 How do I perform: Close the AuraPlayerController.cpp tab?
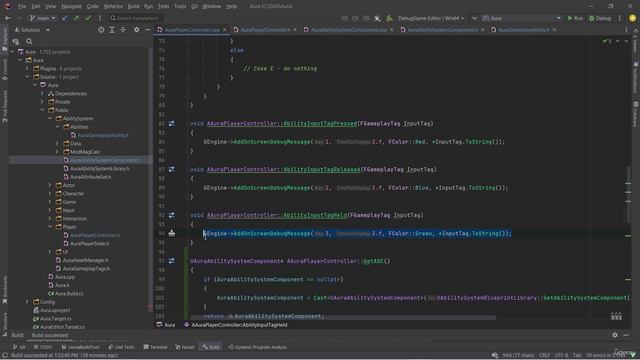tap(224, 30)
